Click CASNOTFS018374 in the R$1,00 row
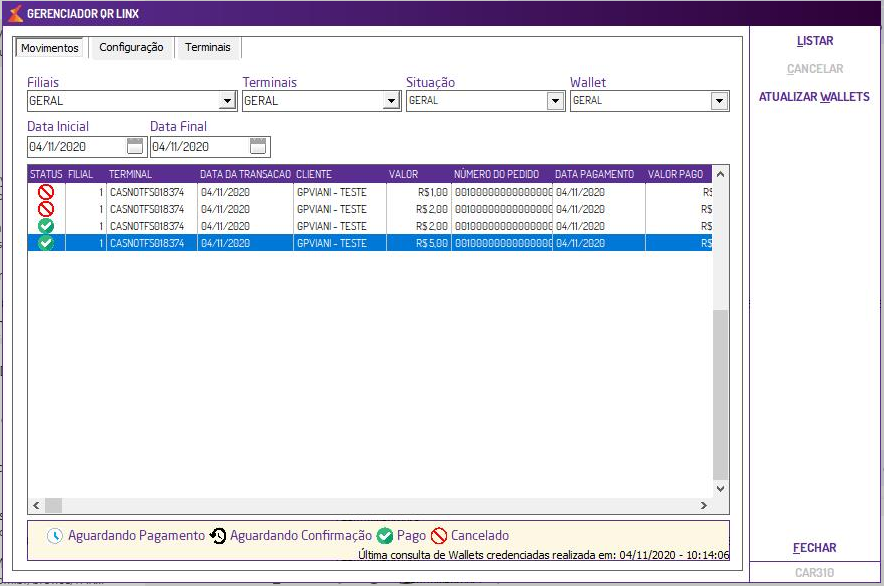This screenshot has height=586, width=884. (147, 192)
